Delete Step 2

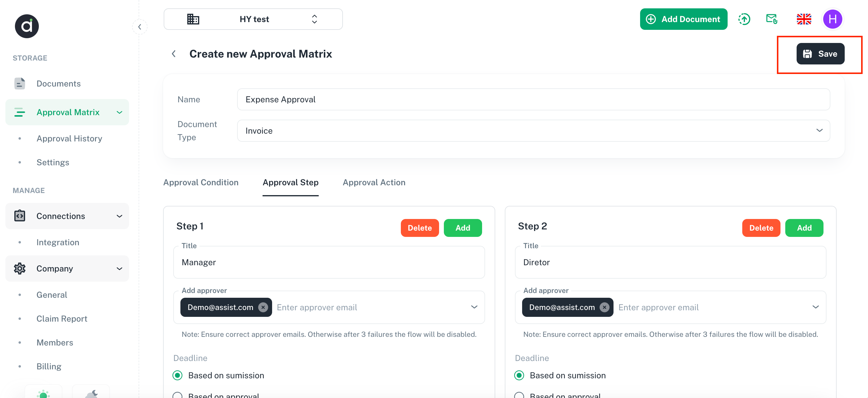pos(761,228)
